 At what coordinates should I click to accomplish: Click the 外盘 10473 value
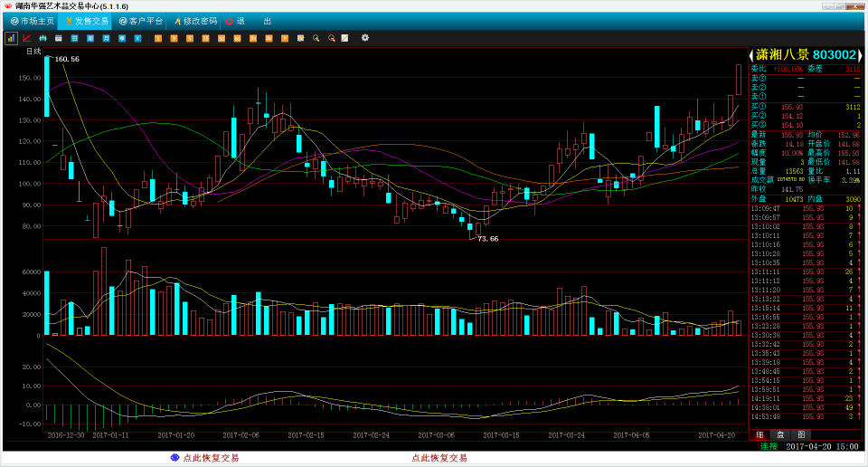click(794, 199)
